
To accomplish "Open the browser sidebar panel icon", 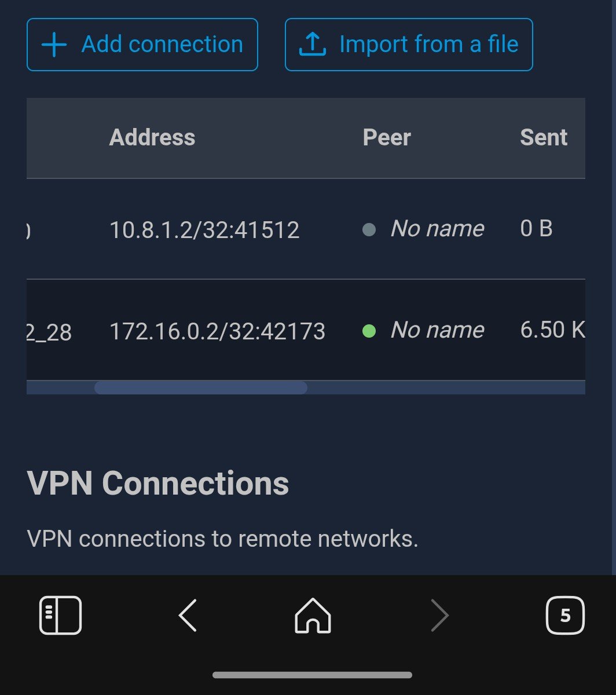I will click(60, 615).
